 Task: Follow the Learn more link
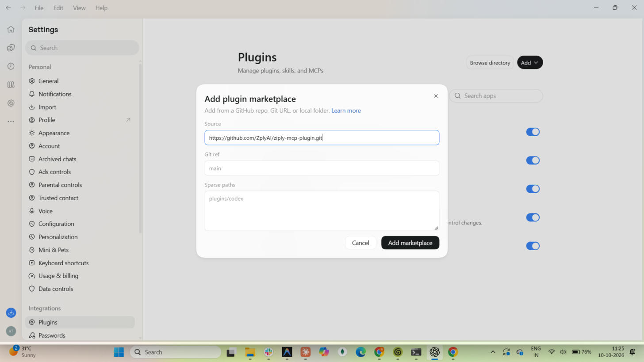(x=346, y=111)
